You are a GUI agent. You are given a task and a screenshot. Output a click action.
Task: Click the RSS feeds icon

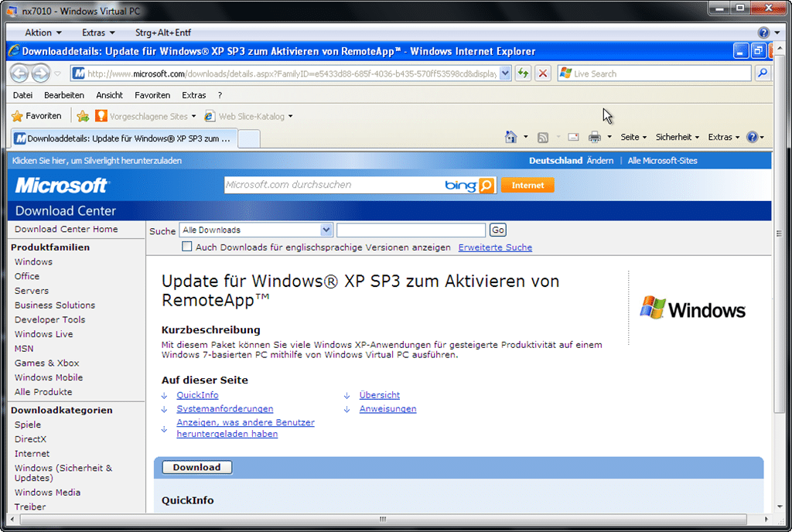[543, 138]
